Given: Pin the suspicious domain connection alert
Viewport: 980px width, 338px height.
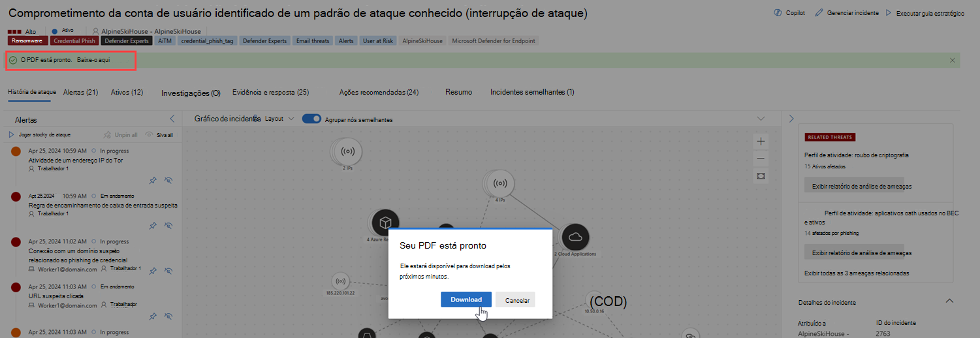Looking at the screenshot, I should pos(153,271).
